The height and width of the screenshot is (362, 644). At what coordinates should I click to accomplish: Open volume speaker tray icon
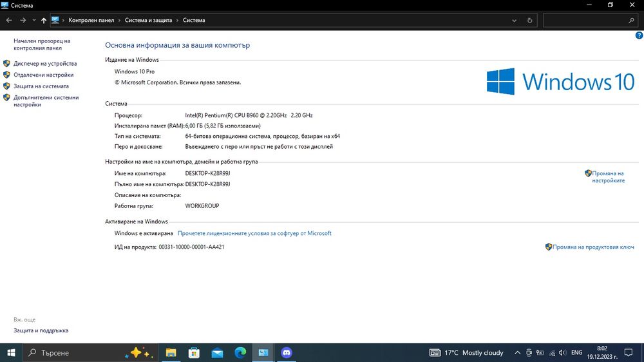pyautogui.click(x=563, y=352)
